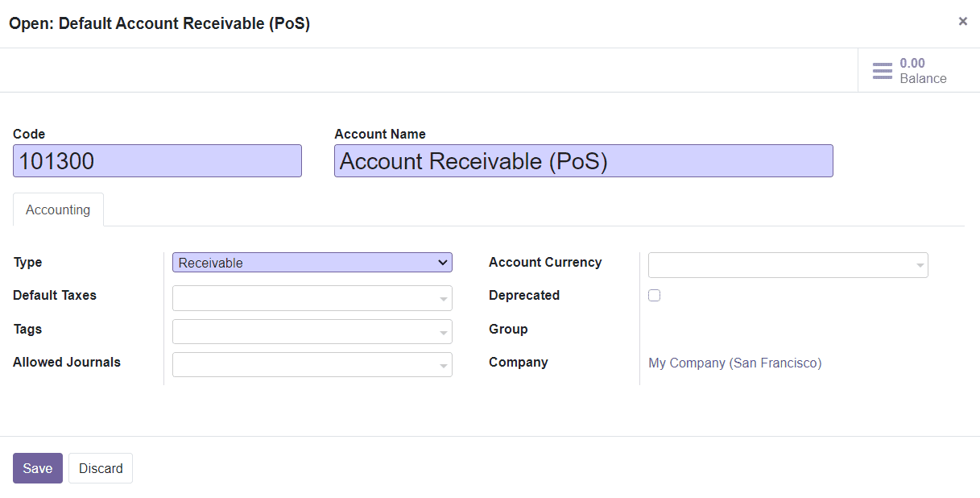Screen dimensions: 980x498
Task: Click the journal items icon on Balance button
Action: [882, 70]
